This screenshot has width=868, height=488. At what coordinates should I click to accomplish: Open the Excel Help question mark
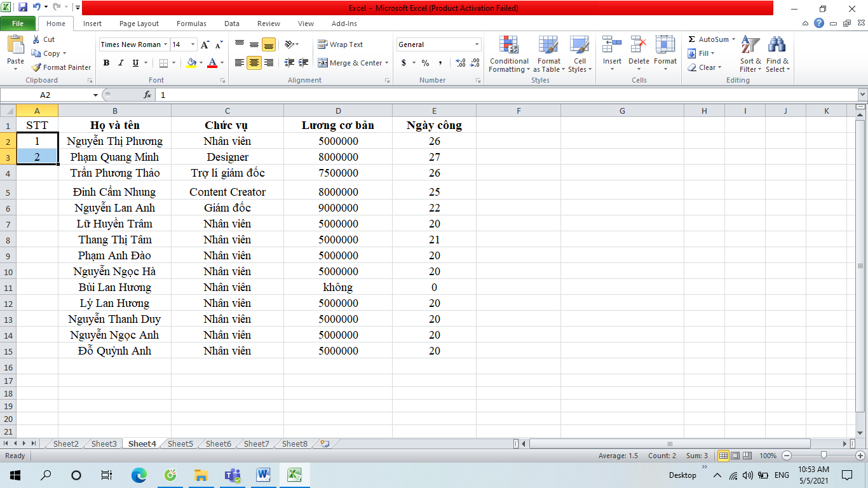click(x=819, y=23)
